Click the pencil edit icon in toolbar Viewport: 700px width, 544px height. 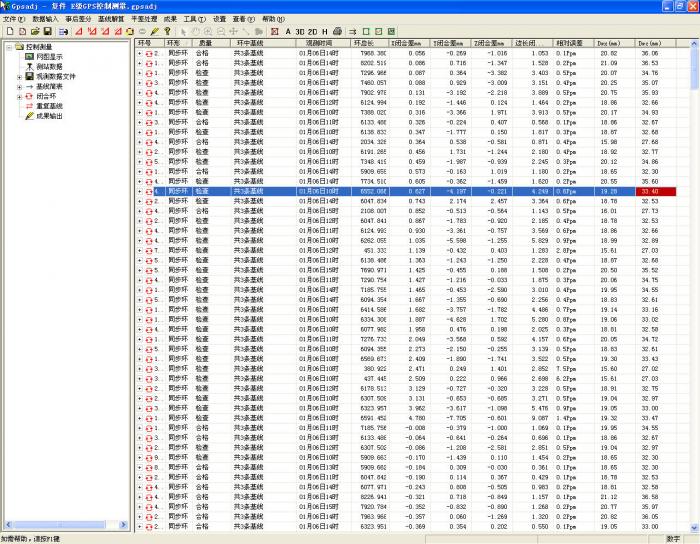pyautogui.click(x=154, y=31)
